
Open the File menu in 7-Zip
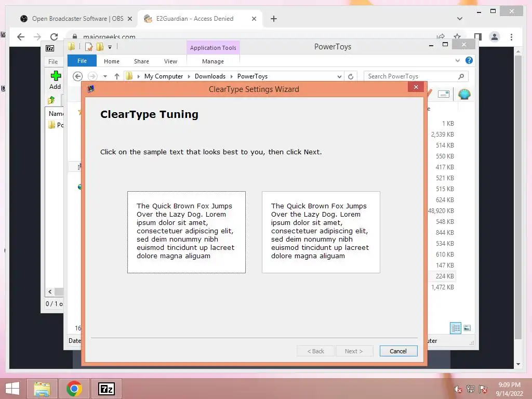point(53,62)
